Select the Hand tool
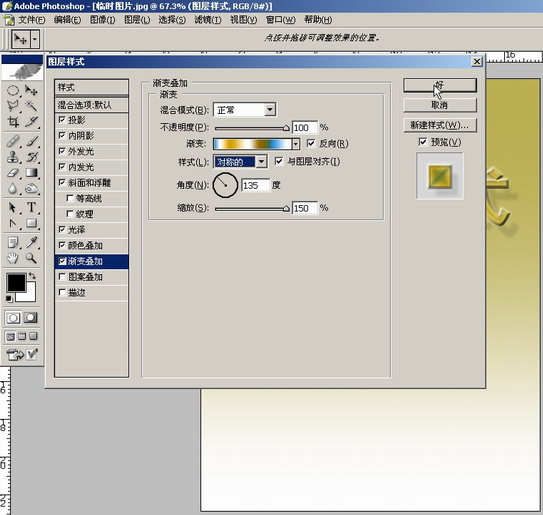This screenshot has height=515, width=543. tap(13, 258)
